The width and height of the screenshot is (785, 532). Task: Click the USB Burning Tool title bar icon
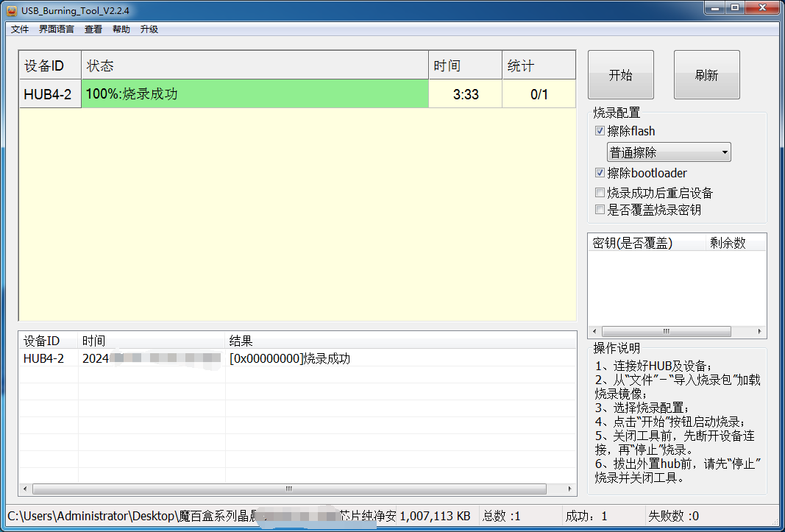(11, 9)
